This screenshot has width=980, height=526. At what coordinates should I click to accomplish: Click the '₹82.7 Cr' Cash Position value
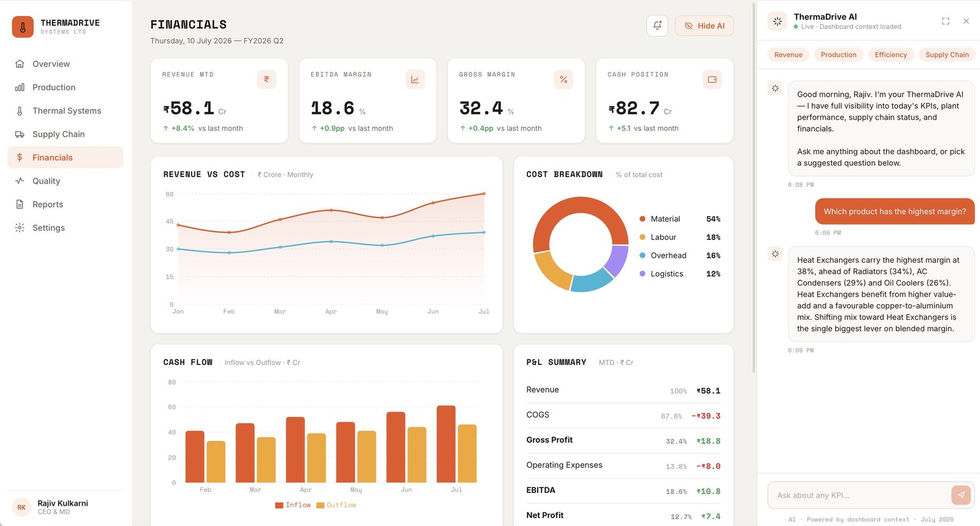(640, 108)
